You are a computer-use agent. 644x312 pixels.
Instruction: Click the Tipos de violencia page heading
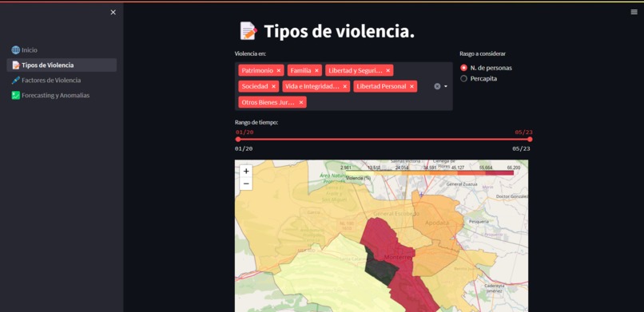pos(339,32)
